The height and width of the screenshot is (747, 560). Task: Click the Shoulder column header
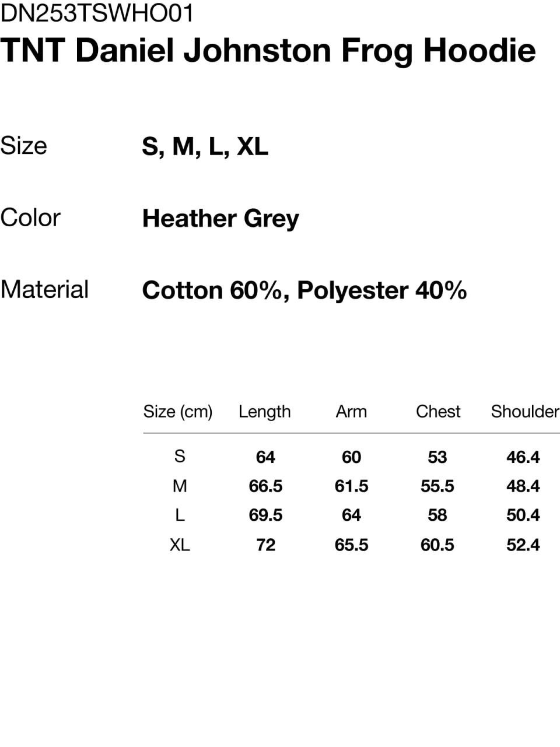coord(525,412)
